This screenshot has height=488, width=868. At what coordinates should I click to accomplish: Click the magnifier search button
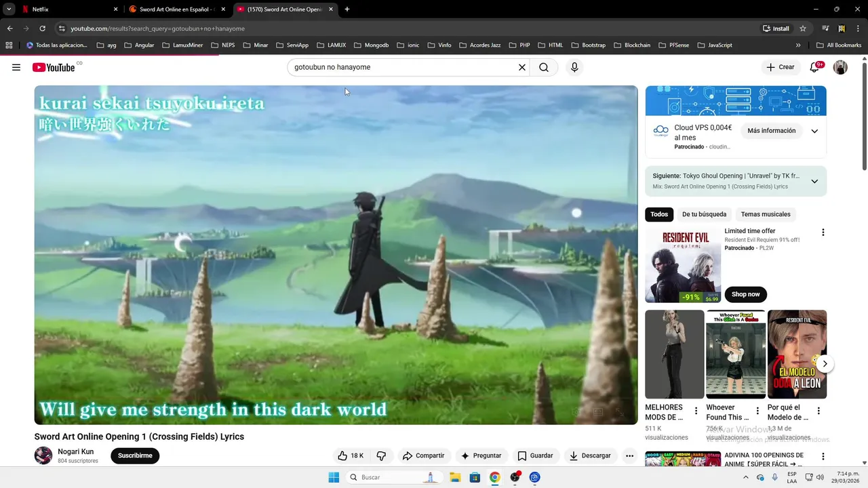pos(544,67)
